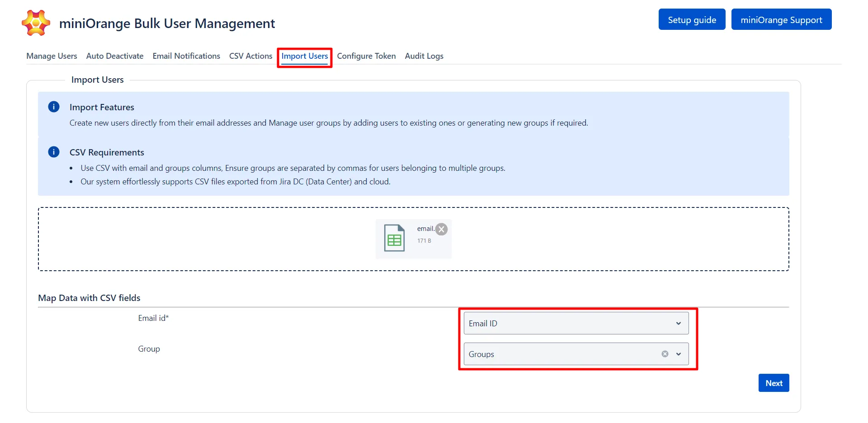Select the CSV Actions tab
The height and width of the screenshot is (423, 868).
click(x=250, y=56)
